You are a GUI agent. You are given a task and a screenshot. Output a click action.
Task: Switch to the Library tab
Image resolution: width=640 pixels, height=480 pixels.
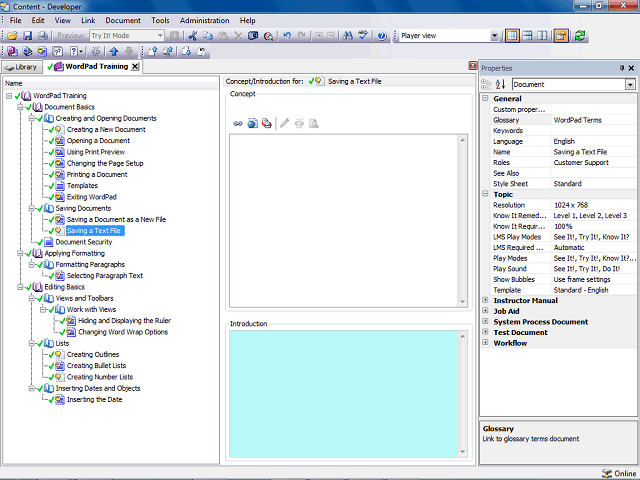pyautogui.click(x=22, y=67)
